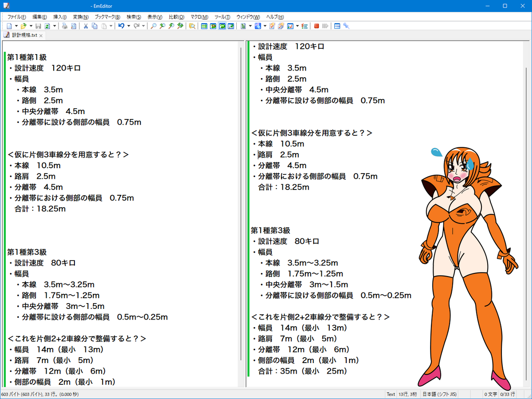Viewport: 532px width, 399px height.
Task: Click the Split Window icon
Action: tap(337, 26)
